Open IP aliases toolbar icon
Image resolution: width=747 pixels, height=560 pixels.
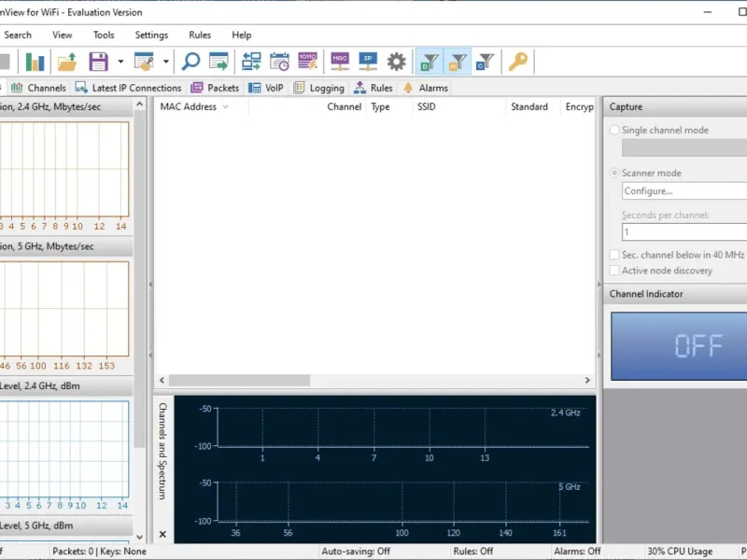tap(368, 63)
